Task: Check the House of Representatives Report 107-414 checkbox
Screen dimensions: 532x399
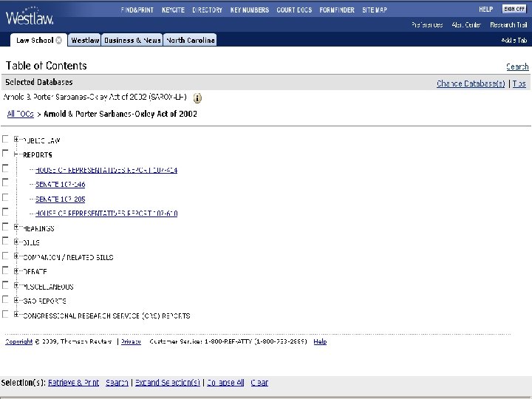Action: 5,168
